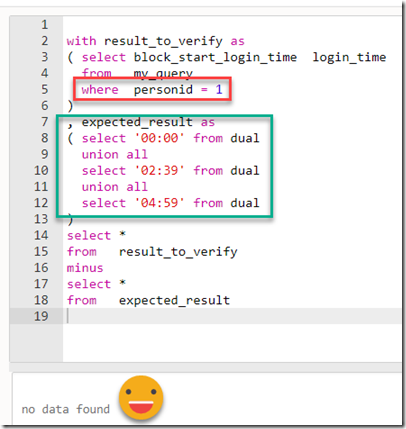Click the '00:00' string literal
Viewport: 406px width, 429px height.
tap(160, 138)
